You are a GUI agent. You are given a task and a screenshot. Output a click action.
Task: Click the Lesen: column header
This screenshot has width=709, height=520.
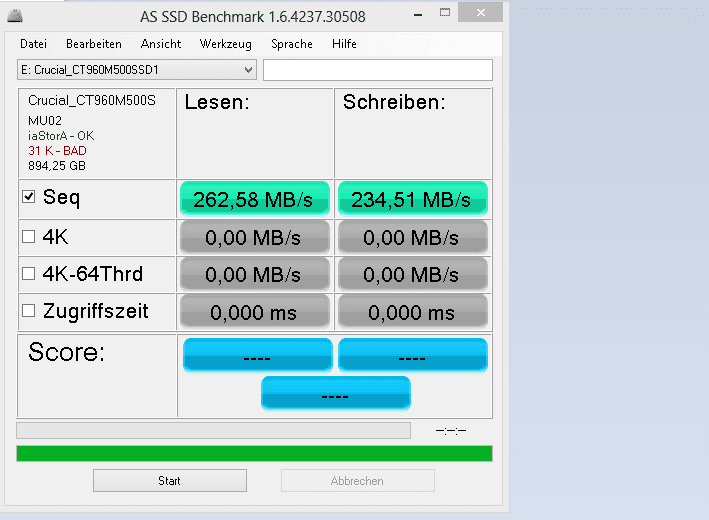(217, 102)
